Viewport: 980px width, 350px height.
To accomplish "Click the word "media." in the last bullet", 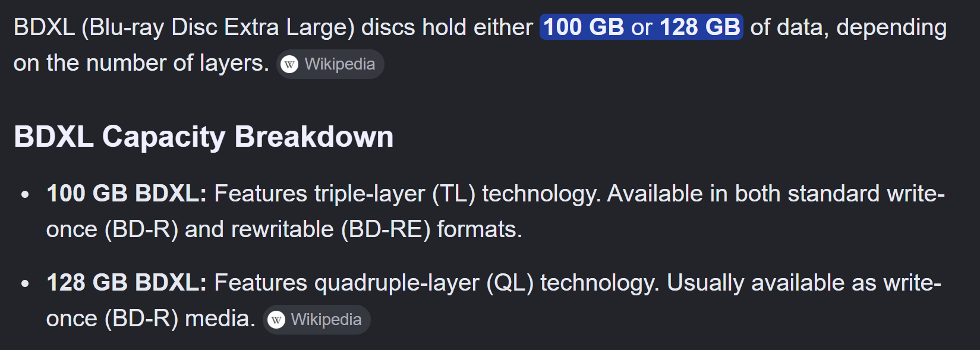I will (x=220, y=319).
